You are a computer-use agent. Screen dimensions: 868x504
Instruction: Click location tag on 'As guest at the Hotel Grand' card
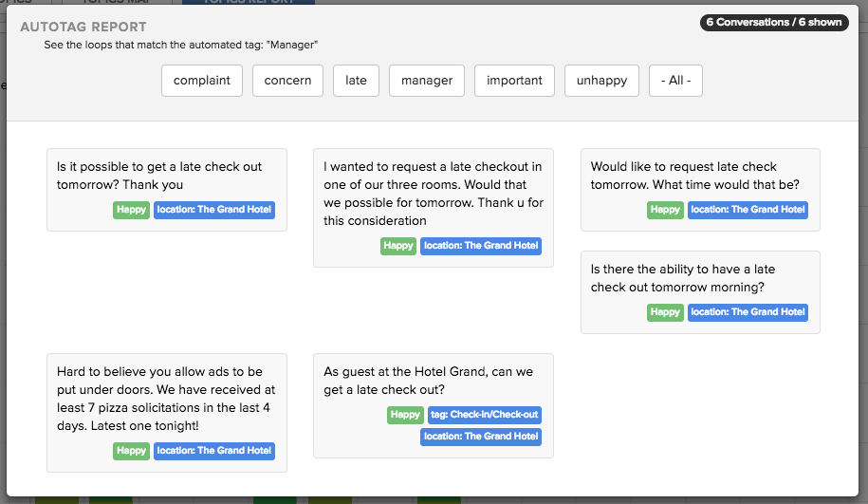481,437
